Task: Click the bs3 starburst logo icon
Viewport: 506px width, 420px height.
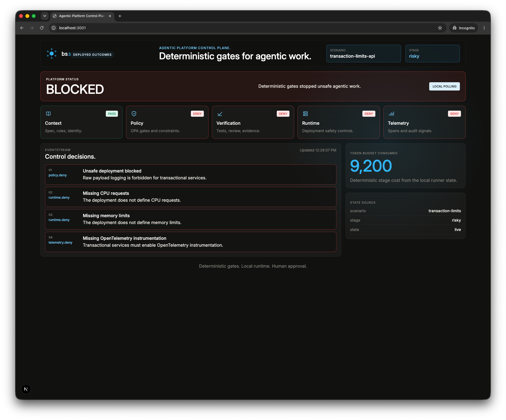Action: pos(52,54)
